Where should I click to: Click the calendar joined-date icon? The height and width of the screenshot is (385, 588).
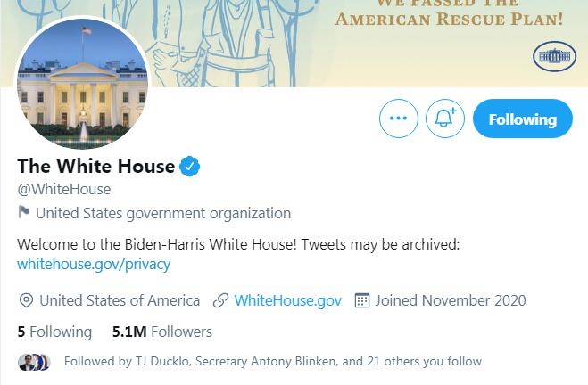tap(362, 300)
